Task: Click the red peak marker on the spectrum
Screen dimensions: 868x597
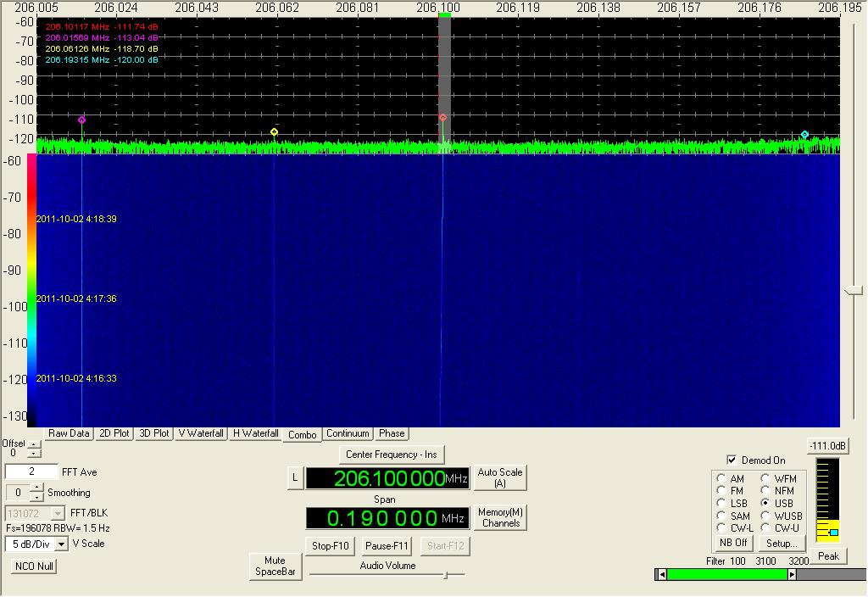Action: pyautogui.click(x=442, y=118)
